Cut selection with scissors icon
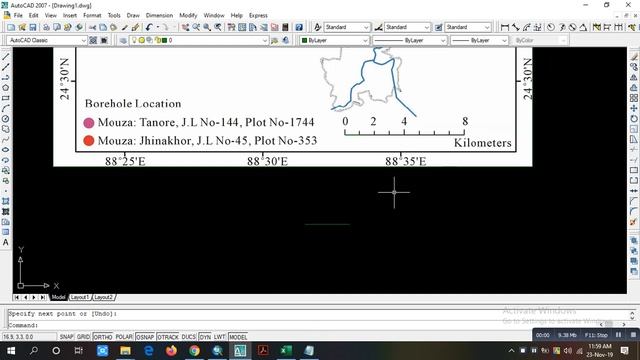 click(93, 27)
